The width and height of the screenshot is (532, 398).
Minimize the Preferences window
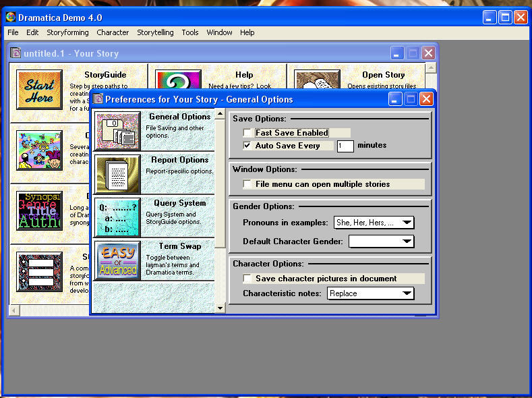[x=395, y=99]
